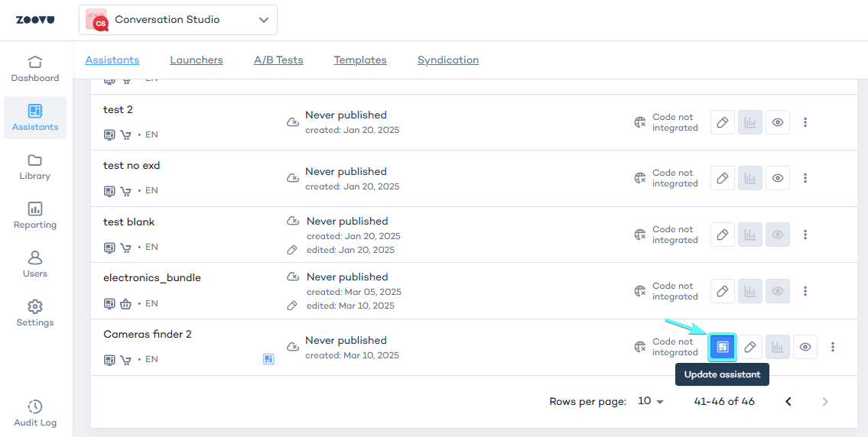Open Settings in the sidebar
Screen dimensions: 868x437
click(35, 313)
